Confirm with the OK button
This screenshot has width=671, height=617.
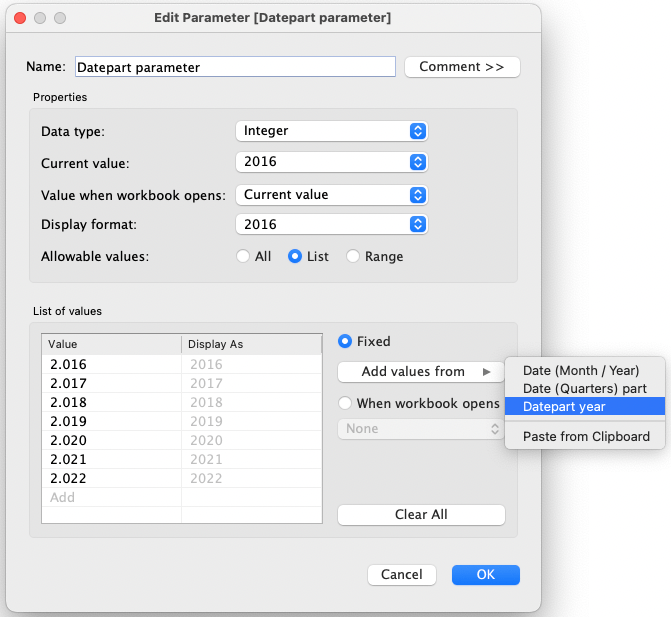tap(485, 575)
